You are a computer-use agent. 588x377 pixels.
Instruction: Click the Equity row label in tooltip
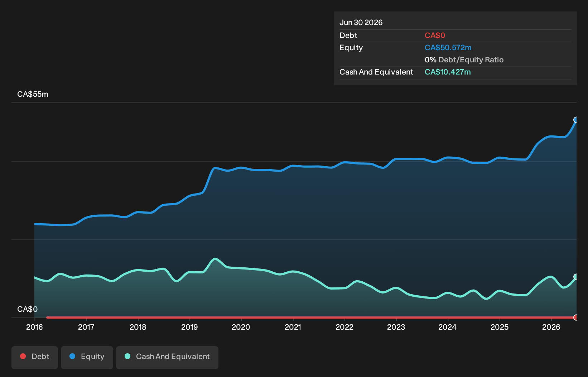point(351,48)
